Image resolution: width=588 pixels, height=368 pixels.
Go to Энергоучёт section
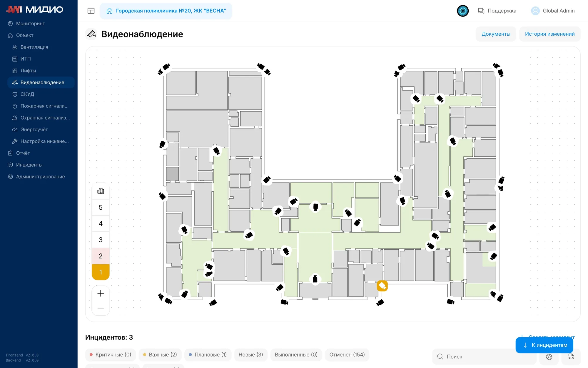coord(34,130)
